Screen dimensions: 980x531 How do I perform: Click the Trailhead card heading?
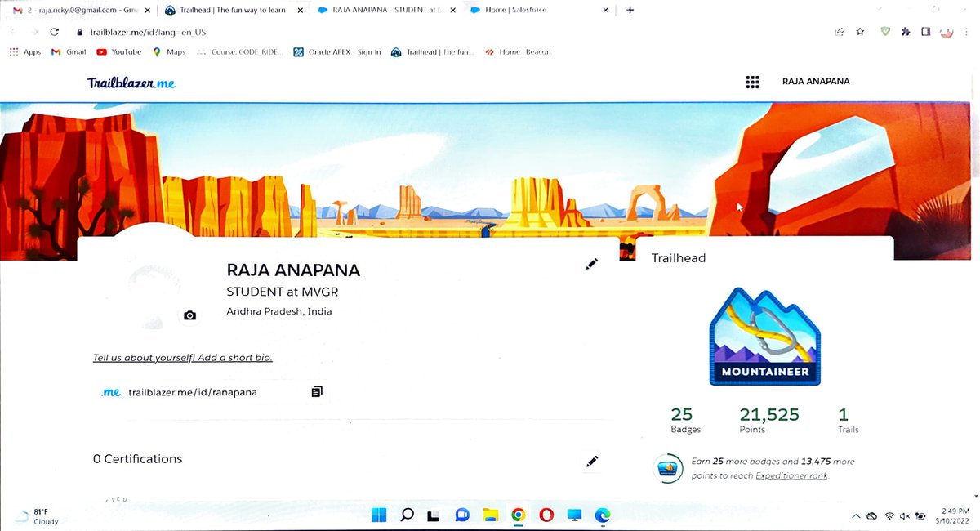[x=679, y=258]
